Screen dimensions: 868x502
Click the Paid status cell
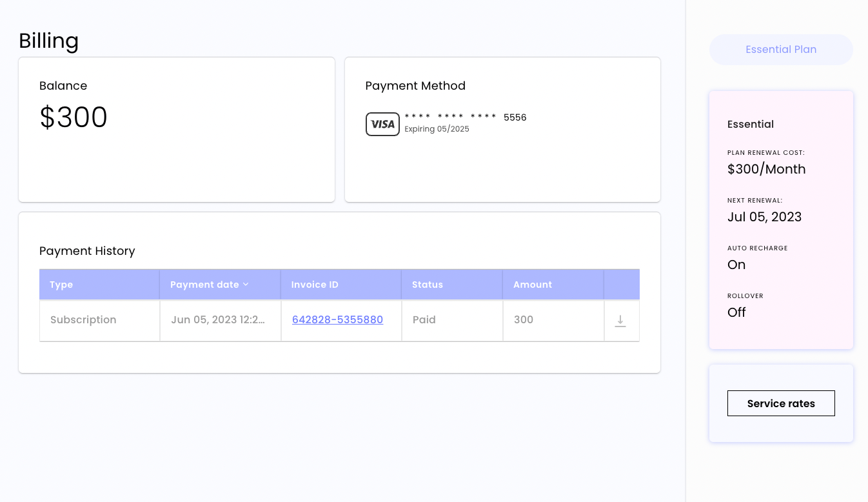tap(424, 319)
